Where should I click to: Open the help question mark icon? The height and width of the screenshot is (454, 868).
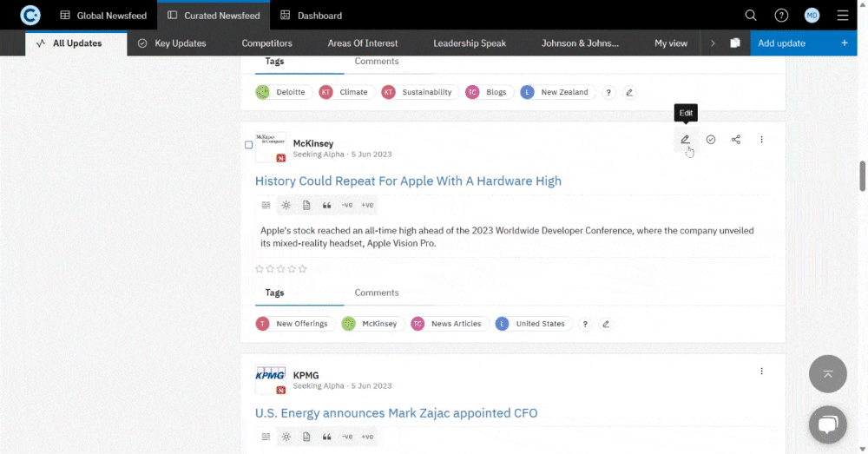pyautogui.click(x=781, y=16)
